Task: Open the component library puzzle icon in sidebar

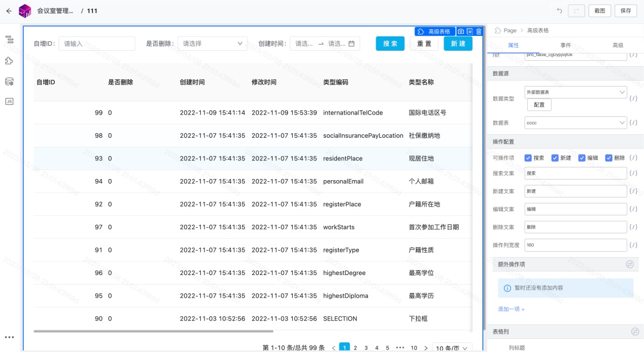Action: (x=10, y=61)
